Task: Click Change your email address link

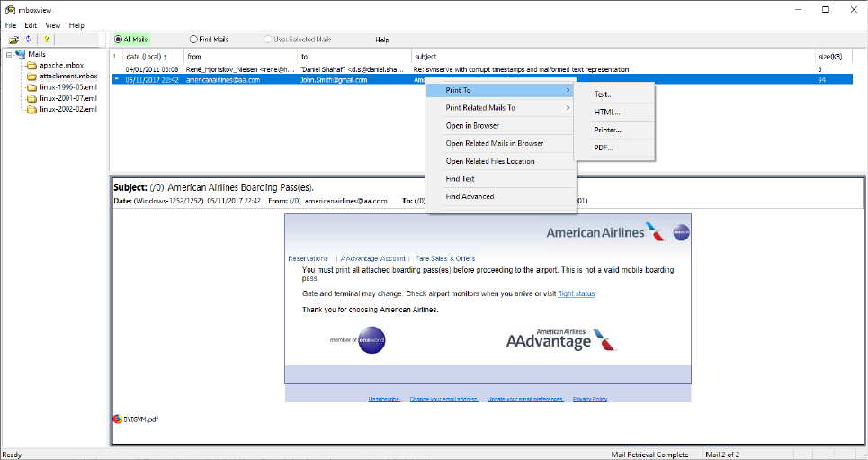Action: [443, 399]
